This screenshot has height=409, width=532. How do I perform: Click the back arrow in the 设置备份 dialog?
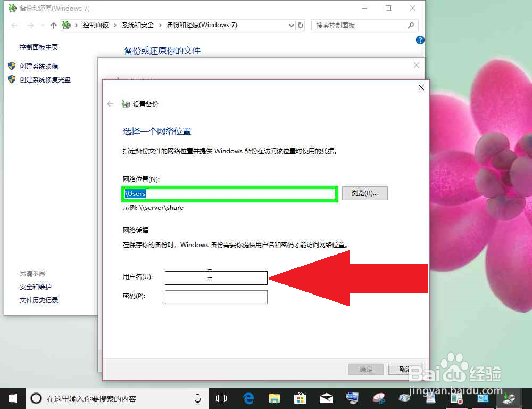[x=110, y=104]
